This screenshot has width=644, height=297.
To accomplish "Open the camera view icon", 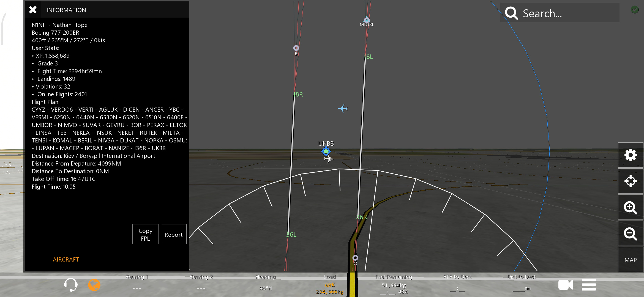I will (565, 285).
